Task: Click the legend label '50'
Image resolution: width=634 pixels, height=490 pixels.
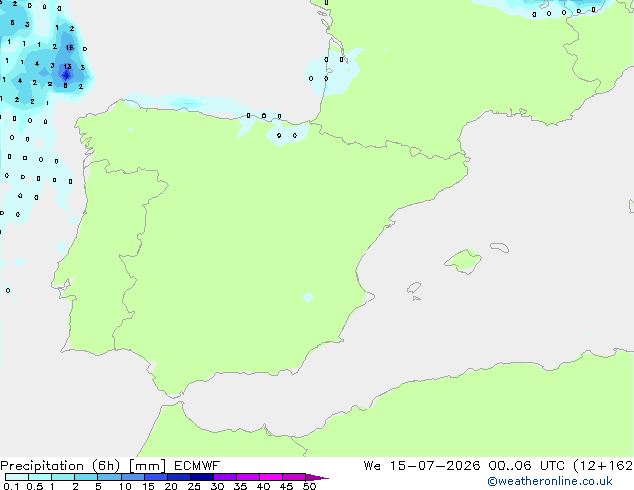Action: click(x=309, y=486)
